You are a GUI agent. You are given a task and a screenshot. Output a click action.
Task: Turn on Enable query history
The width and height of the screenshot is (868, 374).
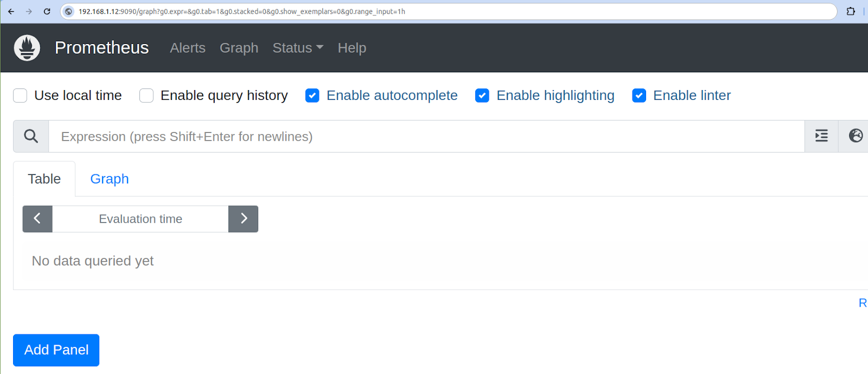tap(146, 96)
